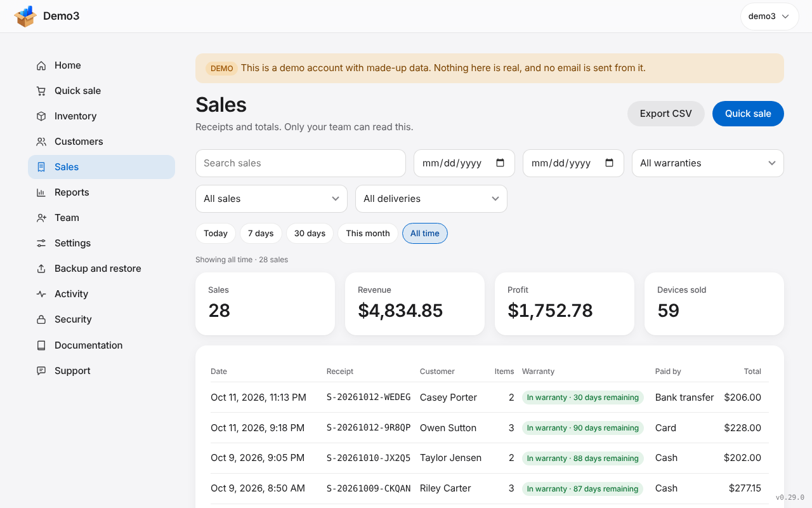The width and height of the screenshot is (812, 508).
Task: Click the Team add-person icon
Action: click(x=41, y=218)
